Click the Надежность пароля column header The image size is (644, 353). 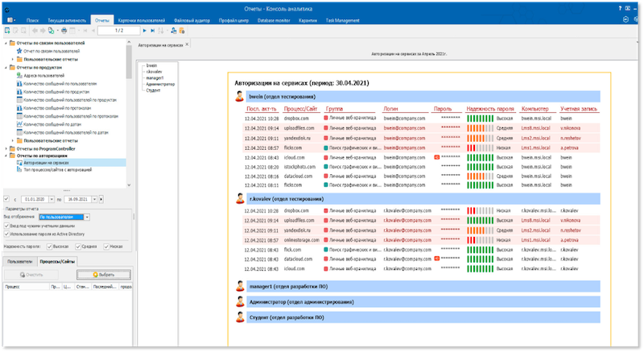pos(489,107)
